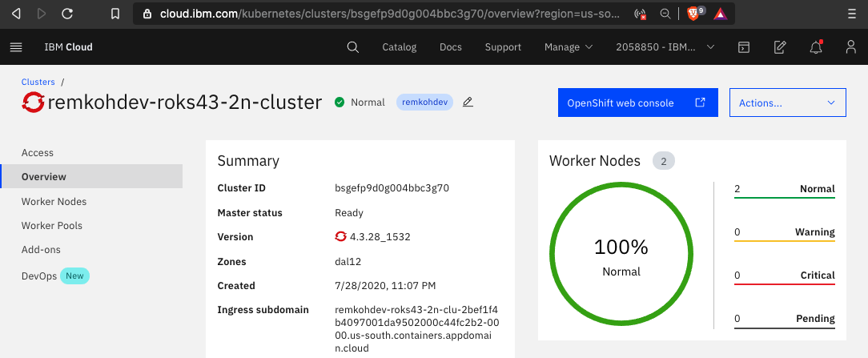Open the browser main menu icon
868x358 pixels.
click(851, 14)
